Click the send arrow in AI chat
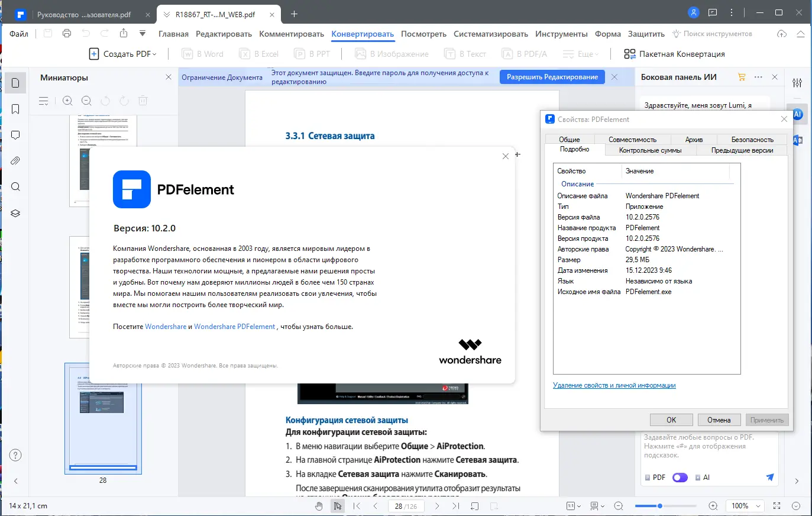812x516 pixels. (769, 477)
